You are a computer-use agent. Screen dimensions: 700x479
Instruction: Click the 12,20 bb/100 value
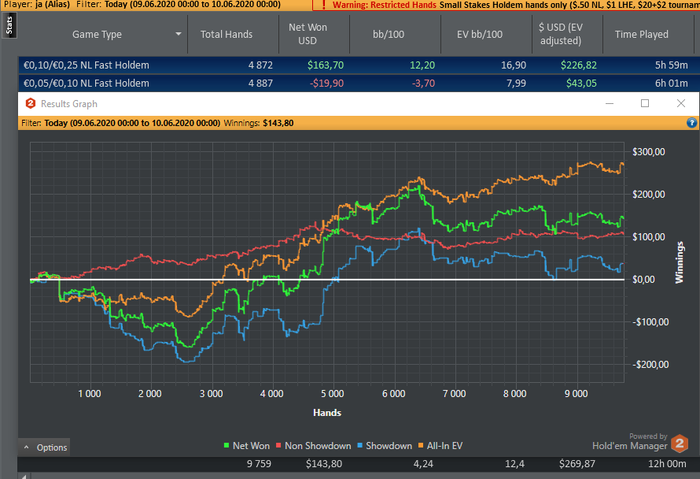[x=422, y=65]
